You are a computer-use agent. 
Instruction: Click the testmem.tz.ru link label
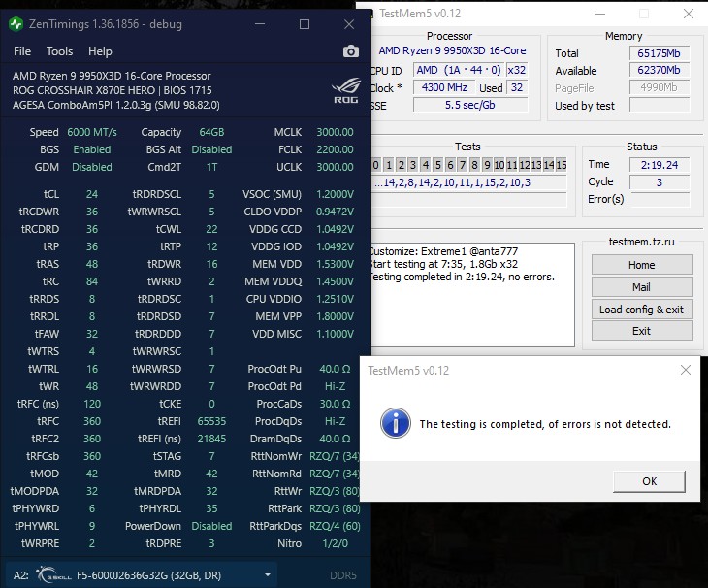(x=642, y=242)
